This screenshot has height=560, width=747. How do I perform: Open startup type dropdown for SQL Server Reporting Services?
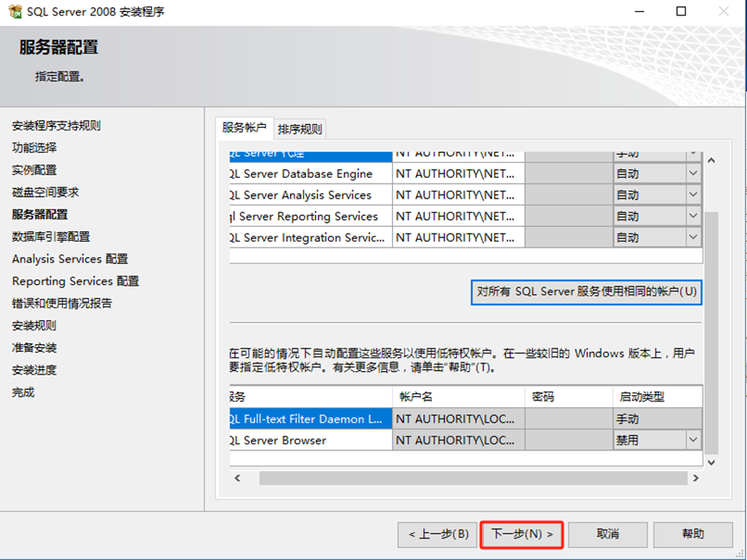click(693, 217)
